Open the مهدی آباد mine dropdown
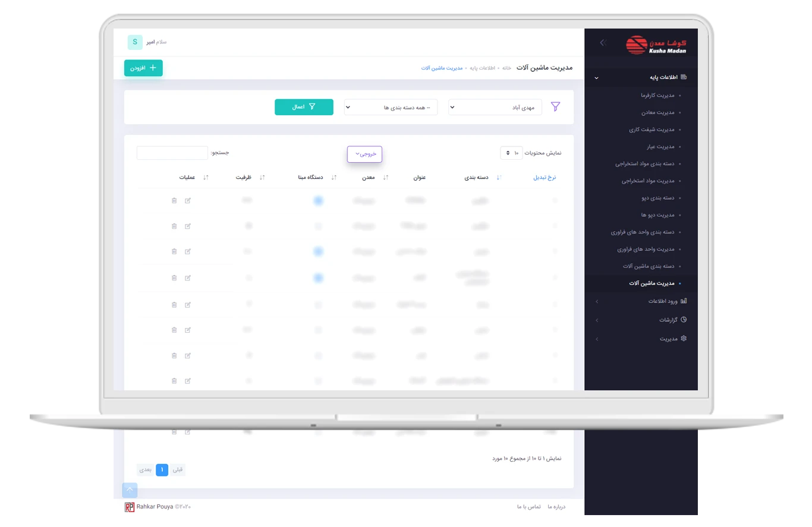The image size is (812, 527). (x=495, y=108)
